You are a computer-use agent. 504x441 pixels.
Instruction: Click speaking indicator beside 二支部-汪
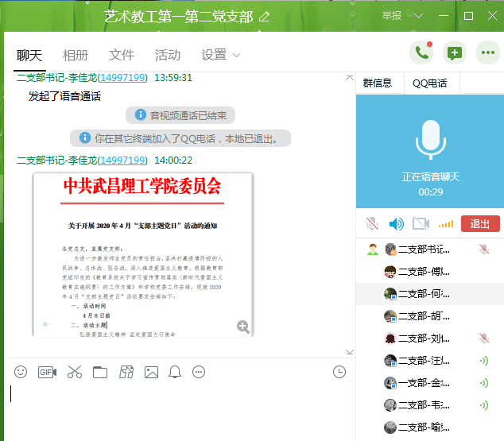[x=484, y=361]
